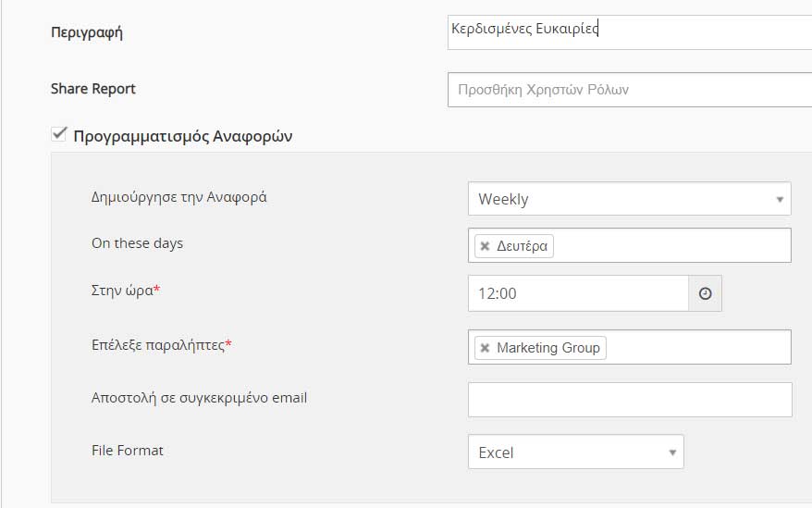Image resolution: width=812 pixels, height=508 pixels.
Task: Open the clock time picker icon
Action: (x=705, y=293)
